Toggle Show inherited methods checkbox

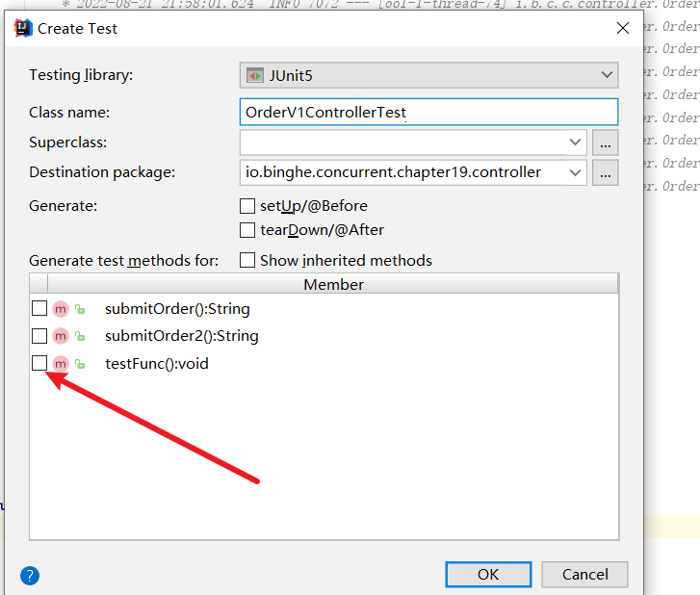tap(247, 261)
